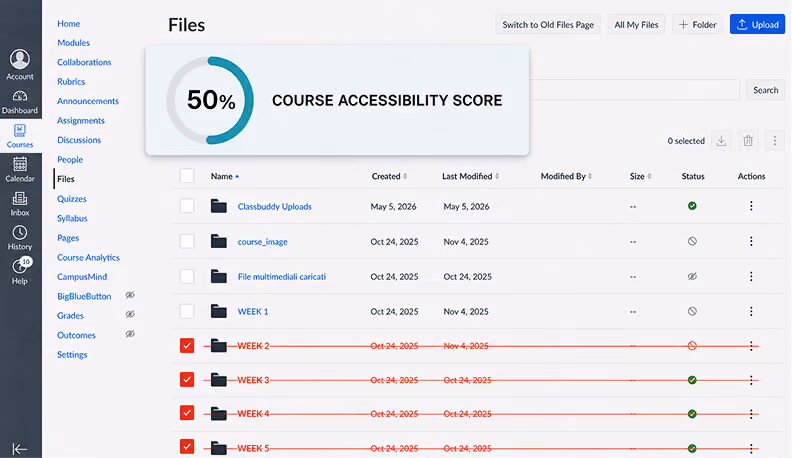Open actions menu for course_image row
Viewport: 792px width, 458px height.
point(751,241)
